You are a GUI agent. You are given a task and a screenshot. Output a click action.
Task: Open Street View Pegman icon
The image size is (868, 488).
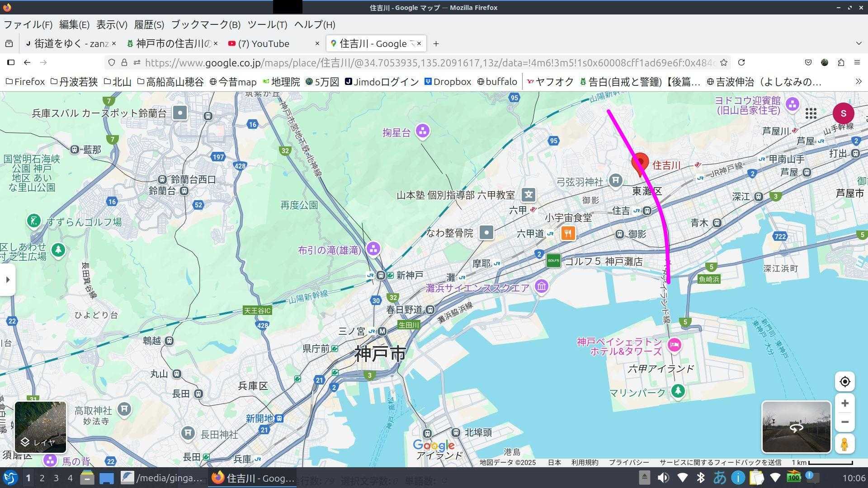[x=844, y=444]
